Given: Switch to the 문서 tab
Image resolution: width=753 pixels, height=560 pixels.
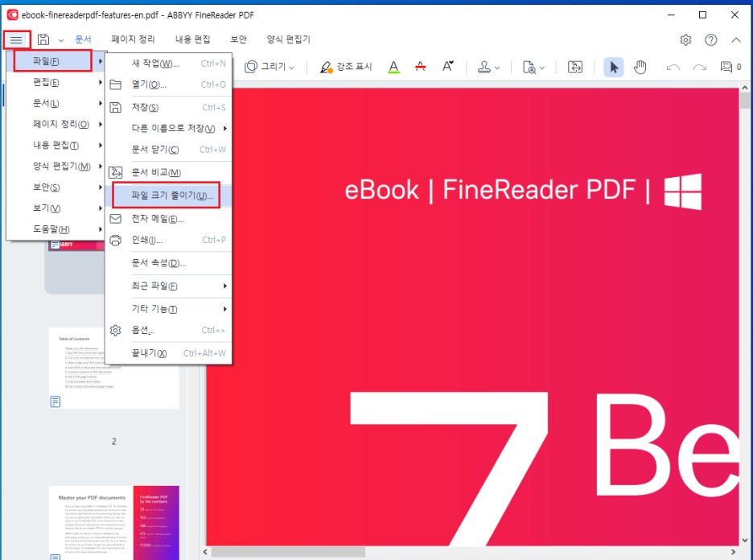Looking at the screenshot, I should click(x=83, y=39).
